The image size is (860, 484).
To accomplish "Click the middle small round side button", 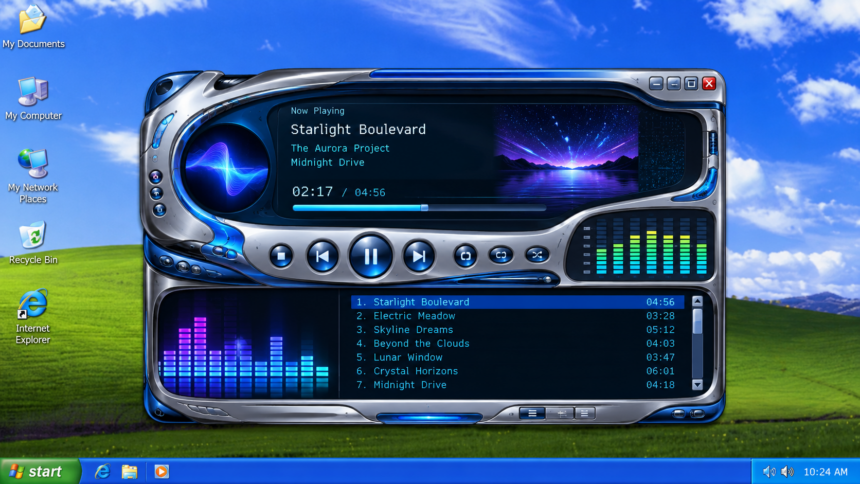I will (x=156, y=193).
